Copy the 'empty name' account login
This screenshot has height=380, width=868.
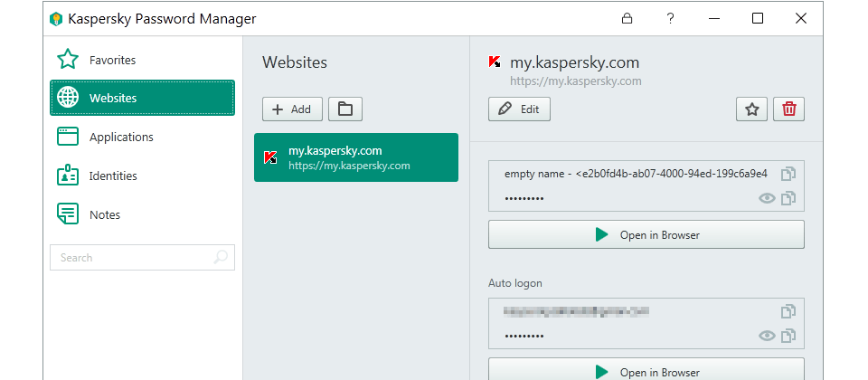pos(788,174)
